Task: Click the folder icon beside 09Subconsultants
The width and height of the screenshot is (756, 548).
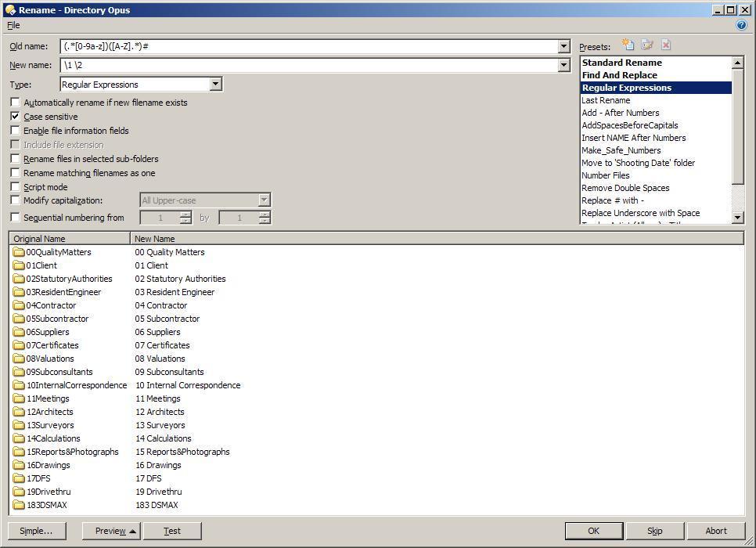Action: pos(19,372)
